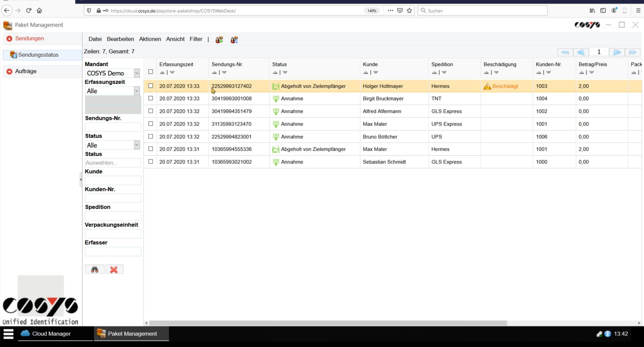Image resolution: width=644 pixels, height=347 pixels.
Task: Open the Datei menu
Action: [x=95, y=39]
